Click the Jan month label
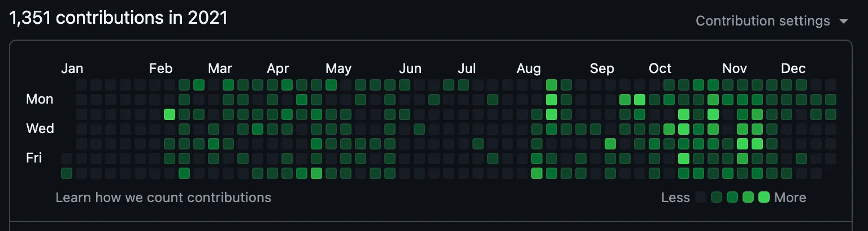The height and width of the screenshot is (231, 868). pos(72,69)
